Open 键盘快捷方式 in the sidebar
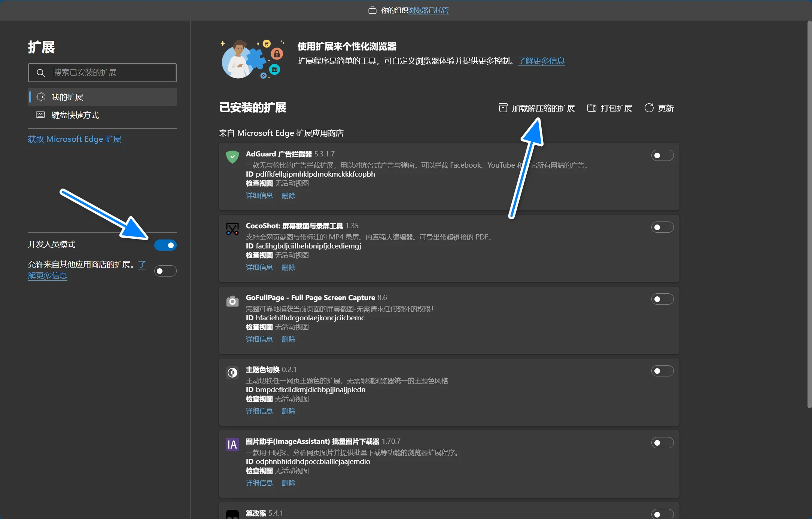812x519 pixels. tap(75, 115)
